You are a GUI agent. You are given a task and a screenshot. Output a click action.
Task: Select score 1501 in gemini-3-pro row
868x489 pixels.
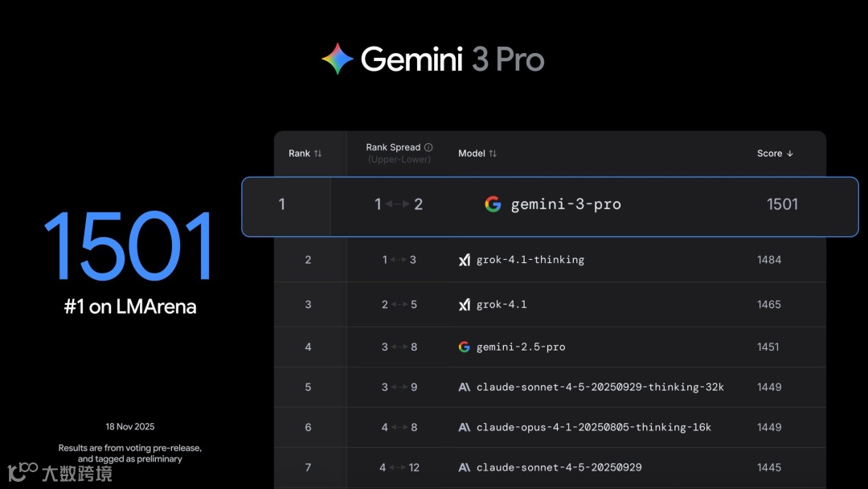(782, 204)
